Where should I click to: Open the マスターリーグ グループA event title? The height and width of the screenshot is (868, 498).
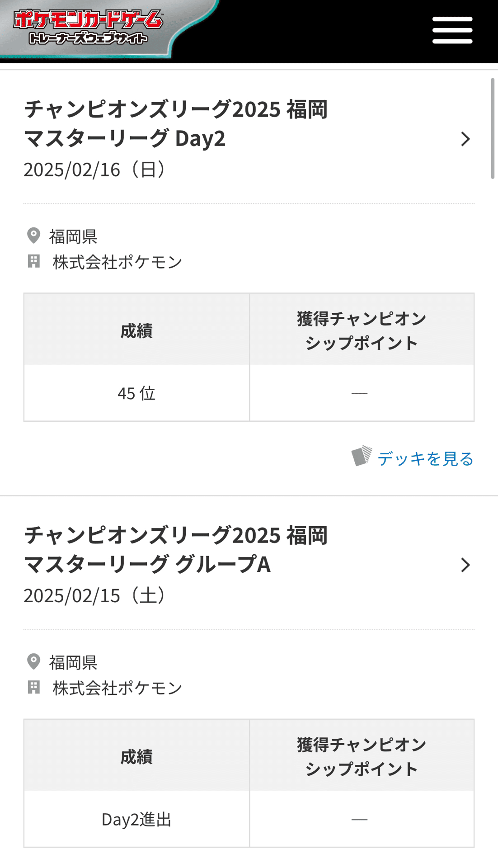[x=175, y=549]
